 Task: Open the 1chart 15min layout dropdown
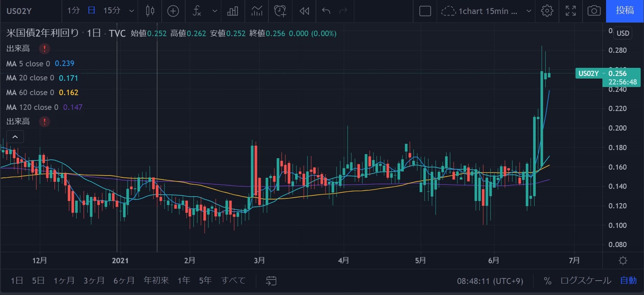pos(529,11)
